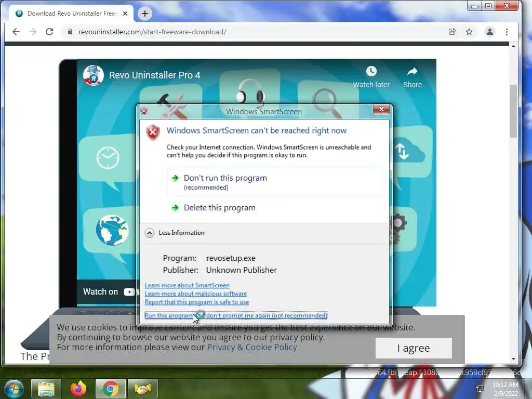
Task: Launch Firefox from the taskbar
Action: coord(78,389)
